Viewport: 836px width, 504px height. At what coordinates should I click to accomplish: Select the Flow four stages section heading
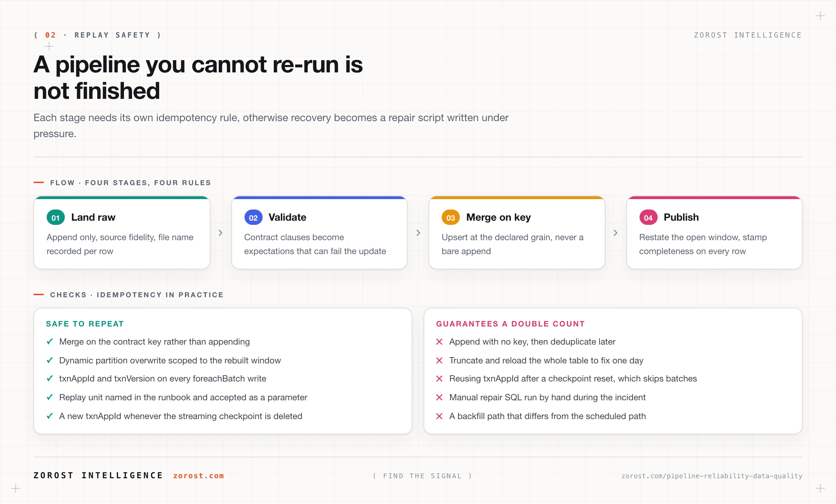[131, 183]
